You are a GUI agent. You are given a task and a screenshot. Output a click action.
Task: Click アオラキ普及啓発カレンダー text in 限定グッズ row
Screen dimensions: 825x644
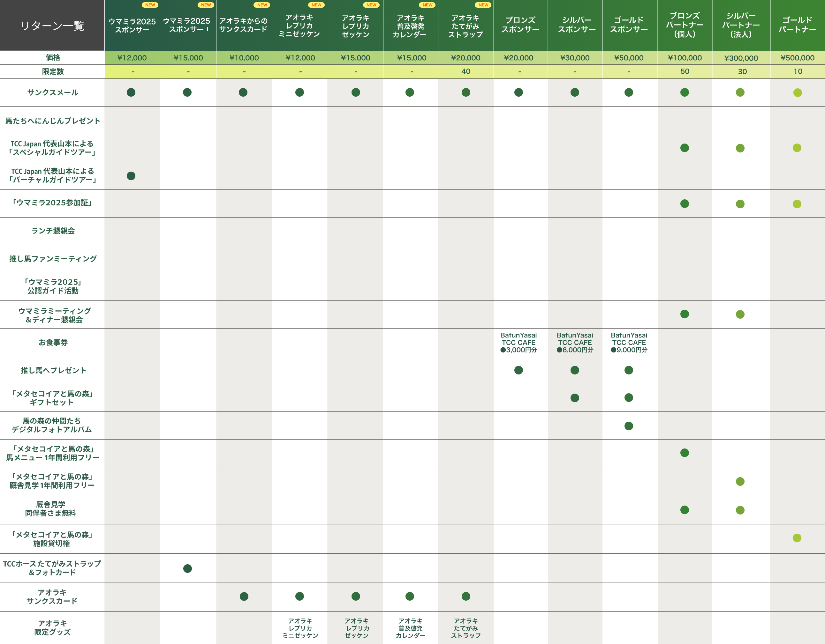410,628
